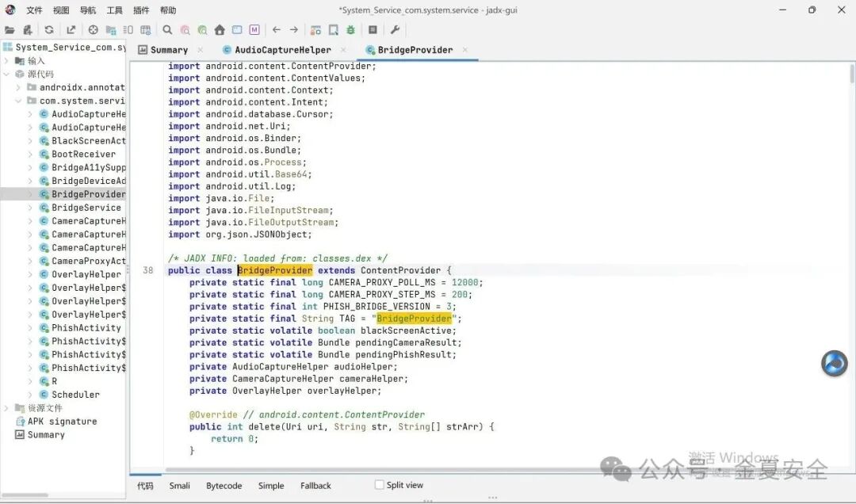Switch to the AudioCaptureHelper tab

coord(283,50)
